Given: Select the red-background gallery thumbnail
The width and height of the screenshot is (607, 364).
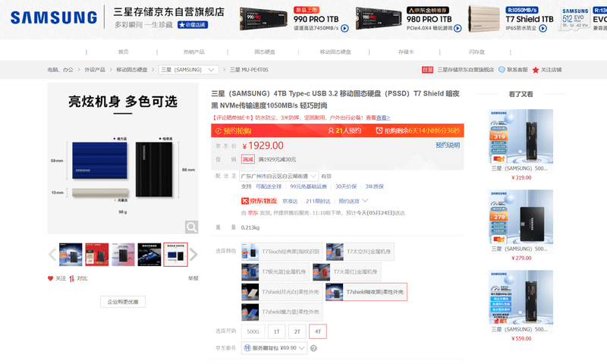Looking at the screenshot, I should tap(97, 255).
